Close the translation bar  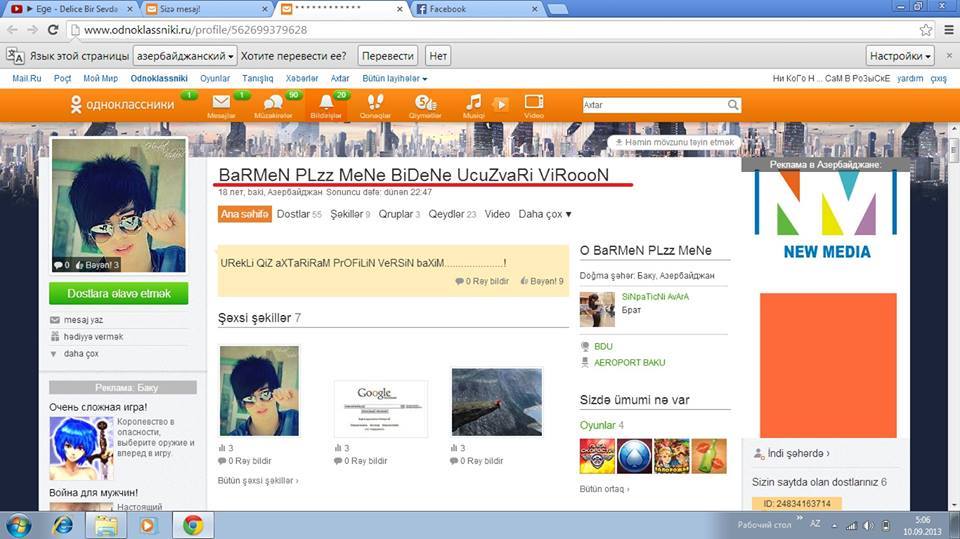point(950,56)
